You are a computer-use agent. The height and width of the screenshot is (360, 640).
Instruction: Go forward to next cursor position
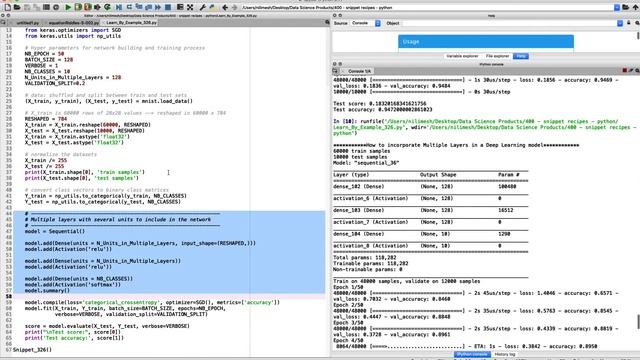(x=235, y=7)
